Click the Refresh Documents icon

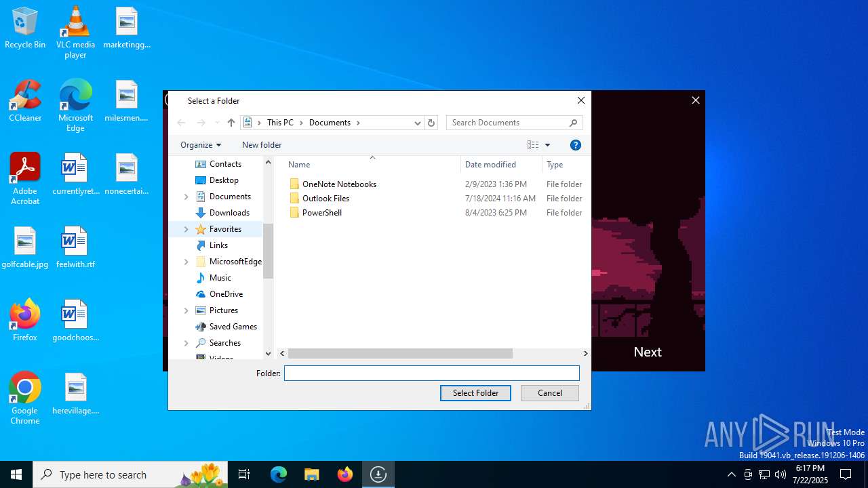(x=431, y=123)
